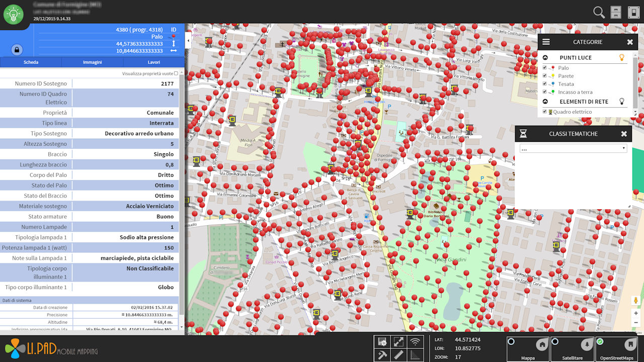Enable Visualizza proprietà vuote checkbox
Viewport: 644px width, 362px height.
(176, 73)
